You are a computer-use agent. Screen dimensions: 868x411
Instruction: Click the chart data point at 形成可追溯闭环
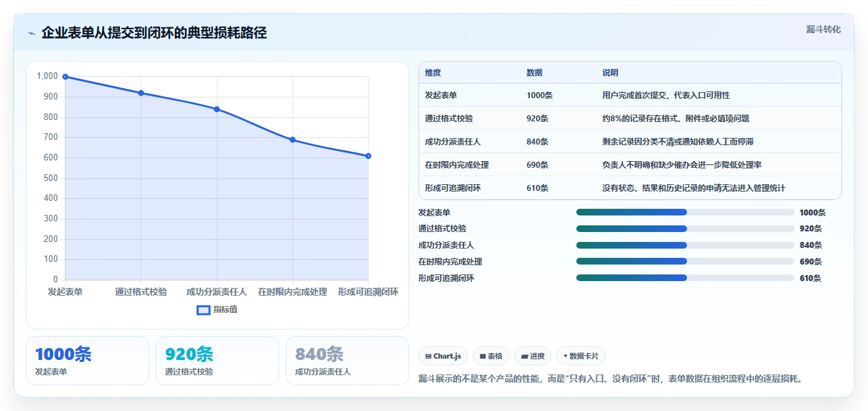(x=368, y=156)
